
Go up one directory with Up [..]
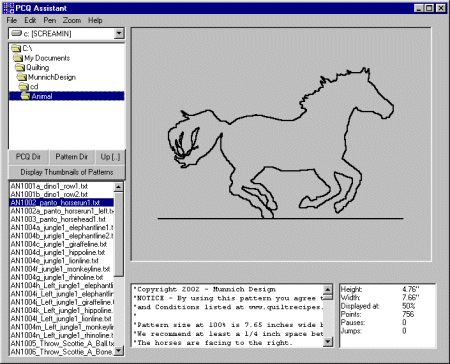click(110, 157)
